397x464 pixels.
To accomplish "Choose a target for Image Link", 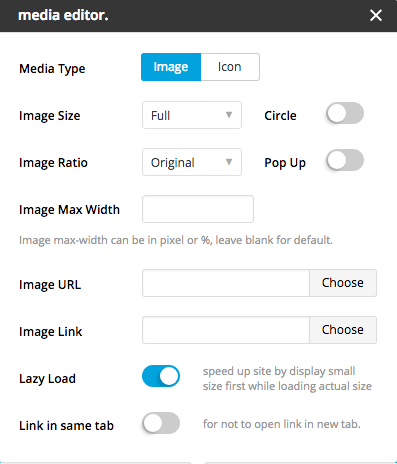I will pyautogui.click(x=343, y=330).
